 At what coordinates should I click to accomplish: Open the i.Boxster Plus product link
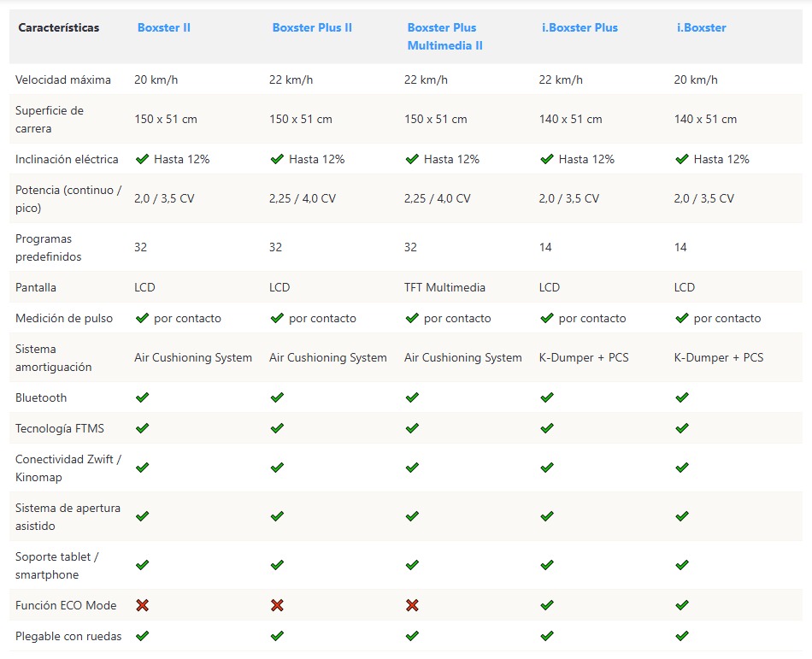coord(580,27)
